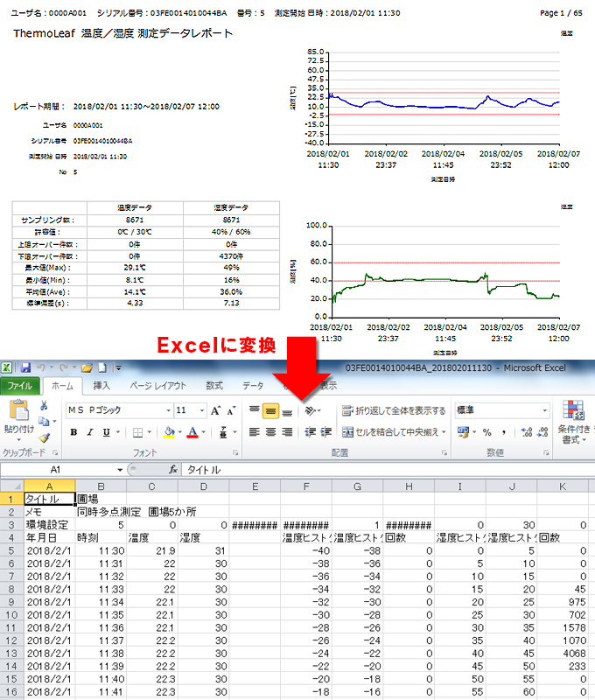Screen dimensions: 595x700
Task: Click セルを結合して中央揃え merge button
Action: (395, 432)
